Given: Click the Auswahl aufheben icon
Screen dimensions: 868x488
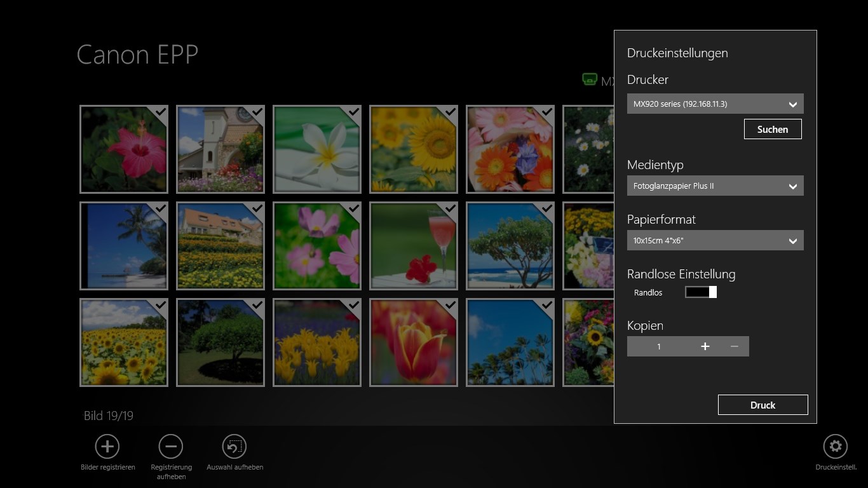Looking at the screenshot, I should [234, 447].
